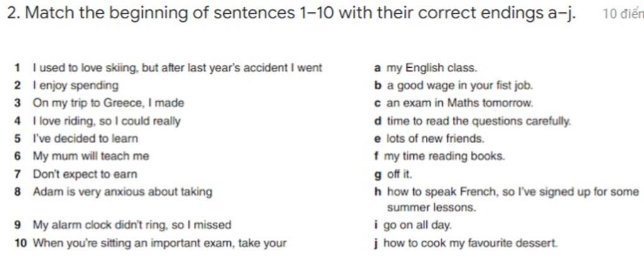Click ending j 'how to cook my favourite dessert'
644x275 pixels.
[466, 244]
